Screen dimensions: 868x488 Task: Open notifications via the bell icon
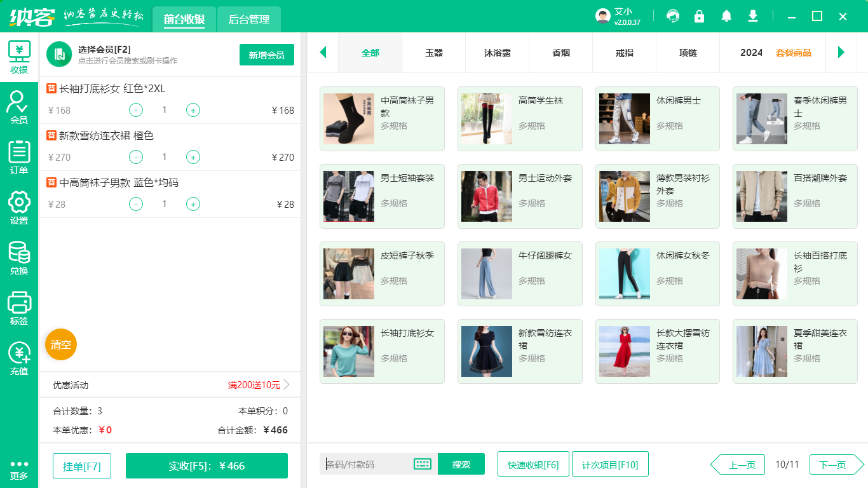click(726, 16)
